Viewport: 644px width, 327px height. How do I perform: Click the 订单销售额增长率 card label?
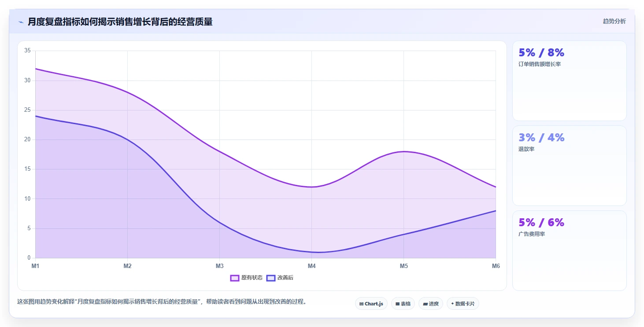540,64
